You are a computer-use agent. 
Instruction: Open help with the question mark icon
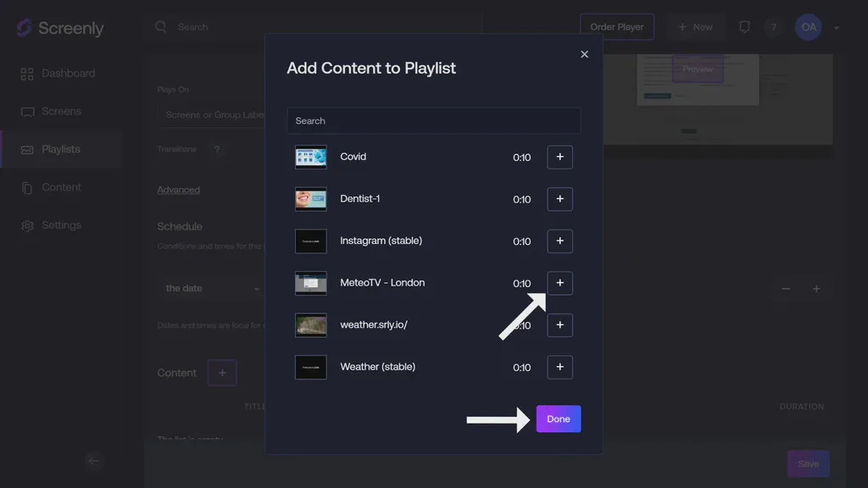click(x=773, y=26)
